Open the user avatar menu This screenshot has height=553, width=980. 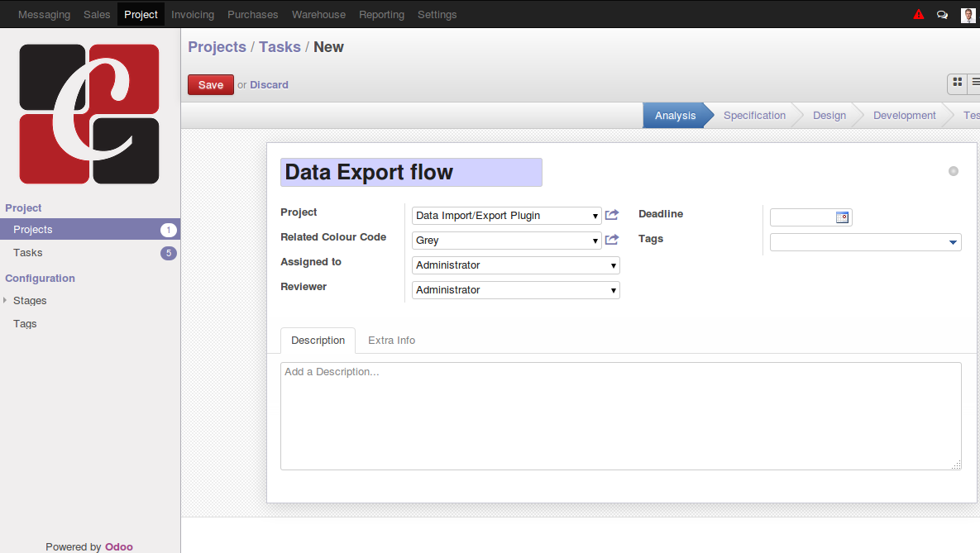[968, 14]
